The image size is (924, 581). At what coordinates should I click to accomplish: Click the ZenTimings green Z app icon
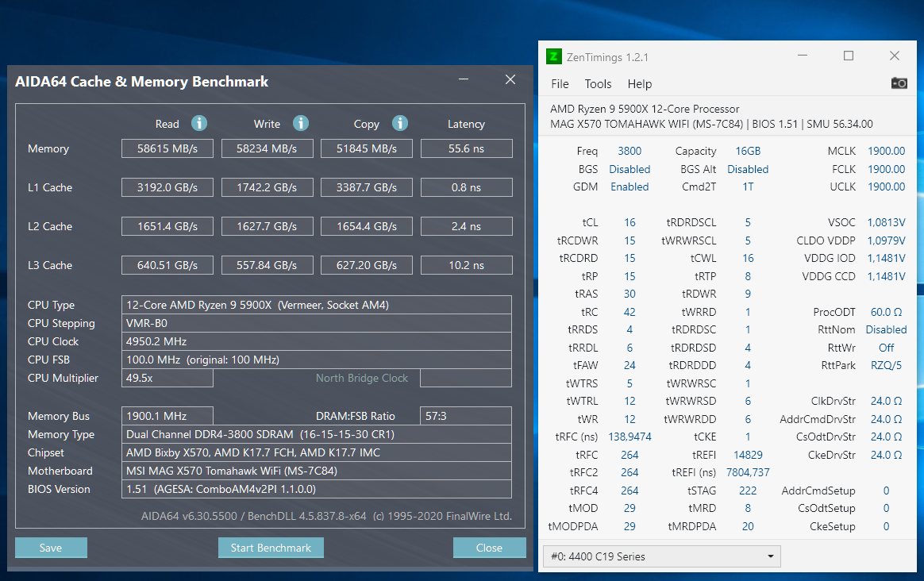pos(553,56)
